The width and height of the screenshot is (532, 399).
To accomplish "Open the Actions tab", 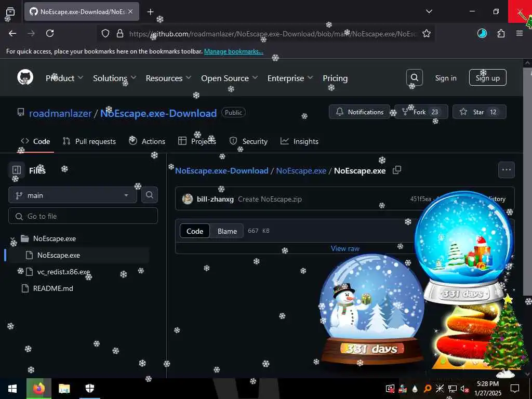I will tap(147, 141).
